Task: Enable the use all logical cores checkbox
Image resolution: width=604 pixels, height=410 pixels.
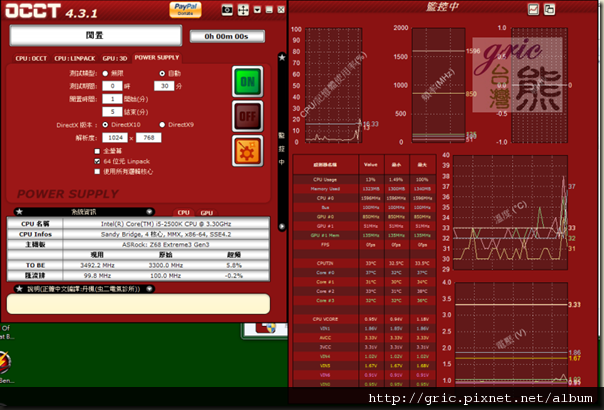Action: [97, 171]
